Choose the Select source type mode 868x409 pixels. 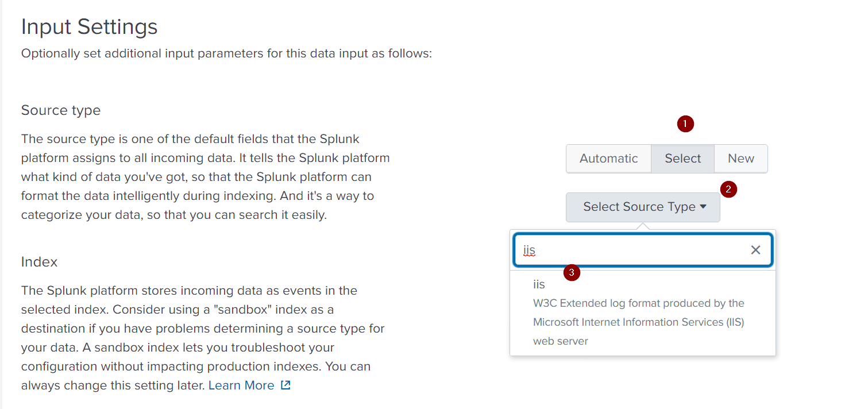pyautogui.click(x=682, y=159)
